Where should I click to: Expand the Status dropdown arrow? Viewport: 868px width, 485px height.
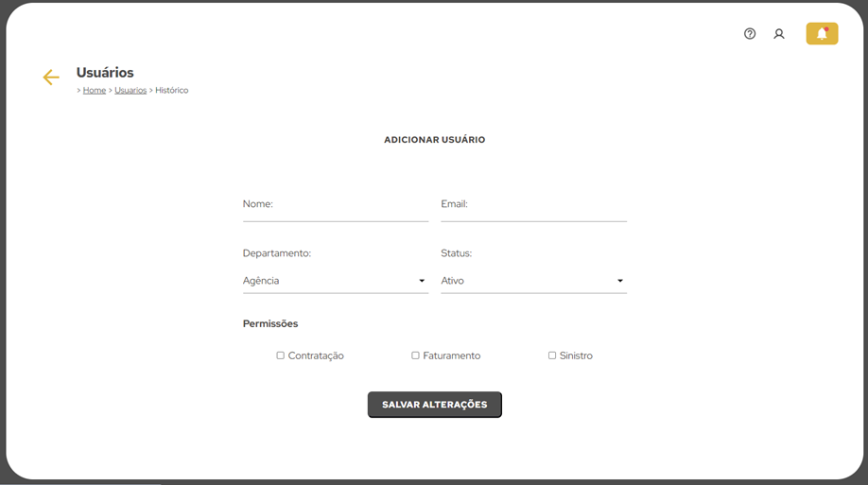click(x=620, y=281)
